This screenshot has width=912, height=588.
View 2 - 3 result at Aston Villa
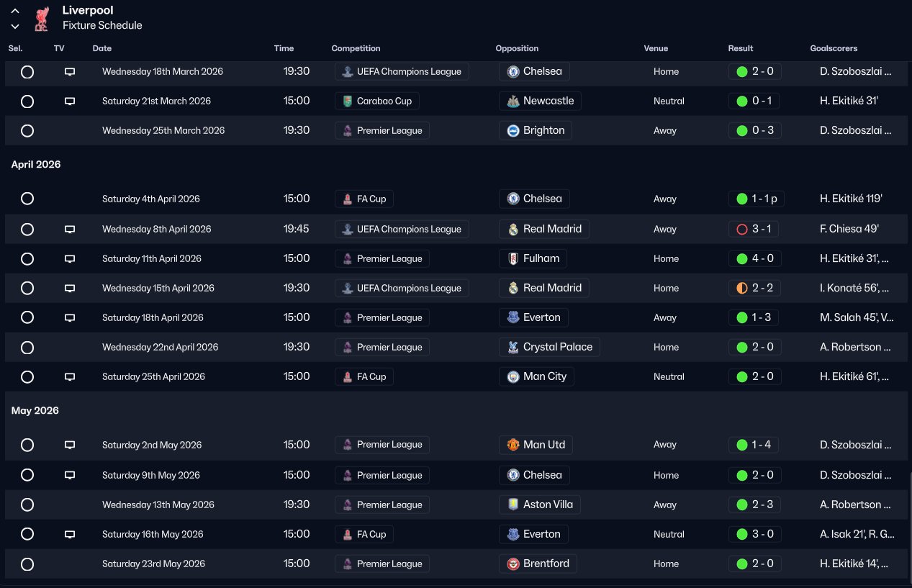pos(755,505)
